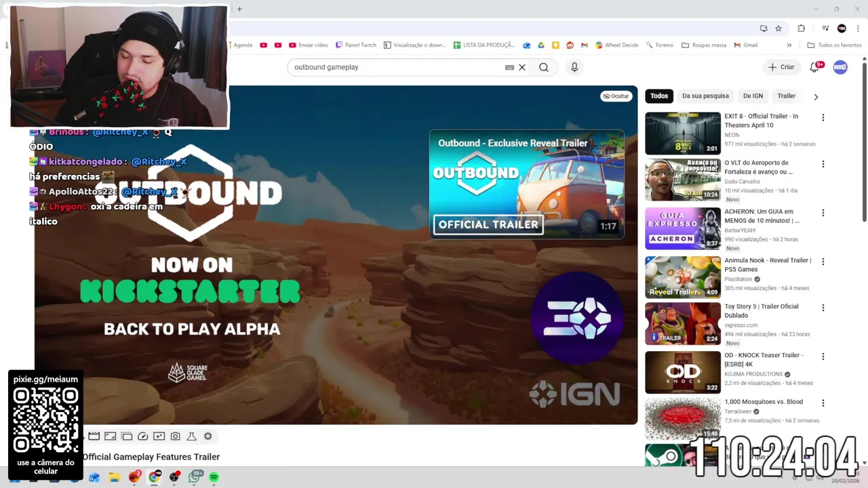Open options menu for O VLT do Aeroporto video

point(823,164)
